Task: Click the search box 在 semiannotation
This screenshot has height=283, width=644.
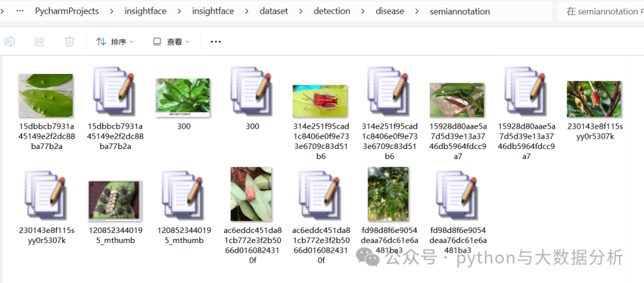Action: [600, 11]
